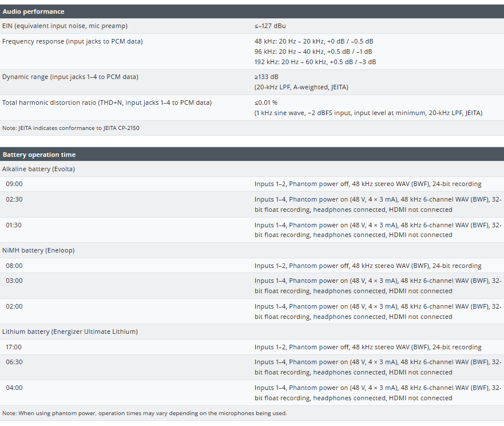Image resolution: width=504 pixels, height=426 pixels.
Task: Click the 06:30 operation time entry
Action: [x=14, y=362]
